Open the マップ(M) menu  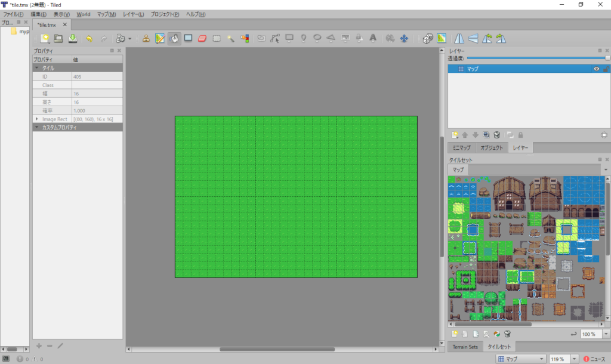tap(106, 14)
